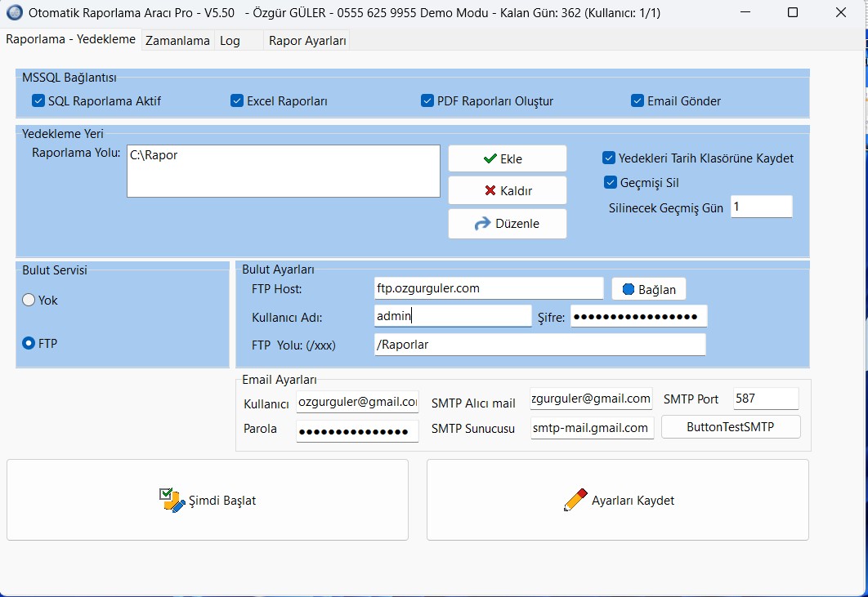Viewport: 868px width, 597px height.
Task: Switch to the Zamanlama tab
Action: coord(177,40)
